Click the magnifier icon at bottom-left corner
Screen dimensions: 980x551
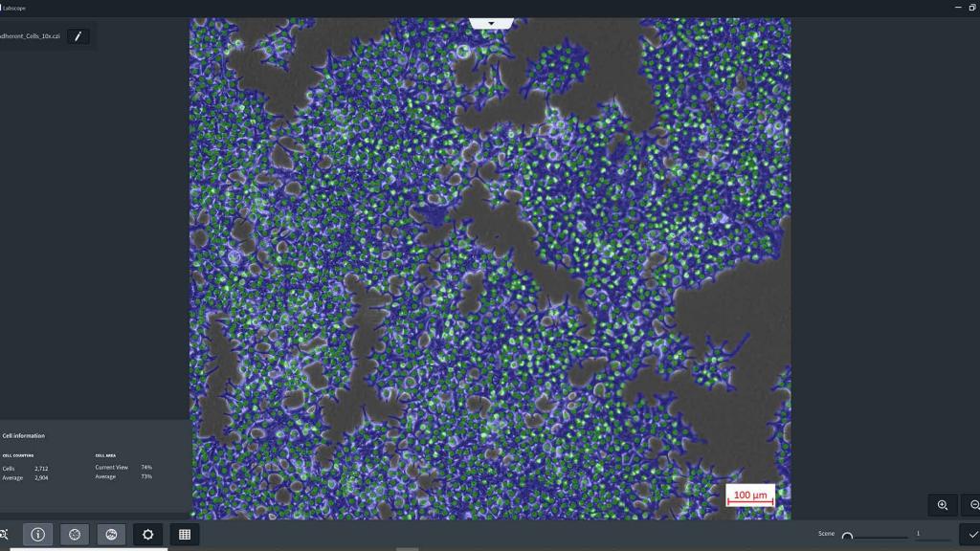4,535
